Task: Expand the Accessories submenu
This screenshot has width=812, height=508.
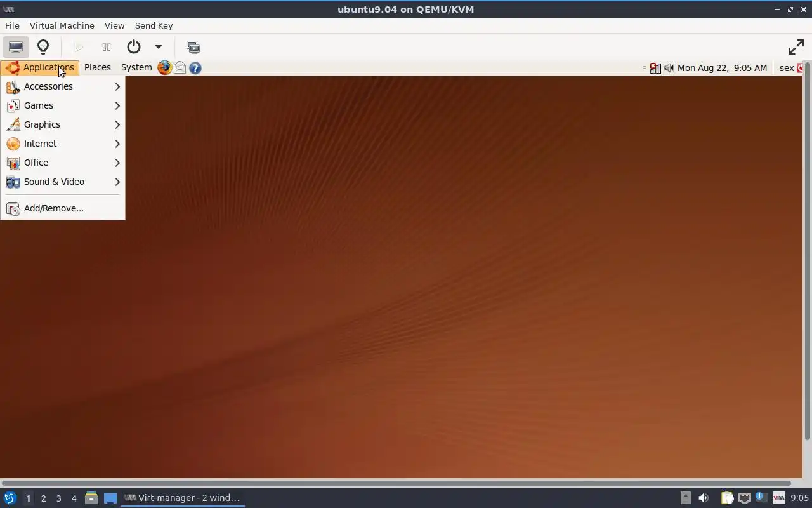Action: pos(63,86)
